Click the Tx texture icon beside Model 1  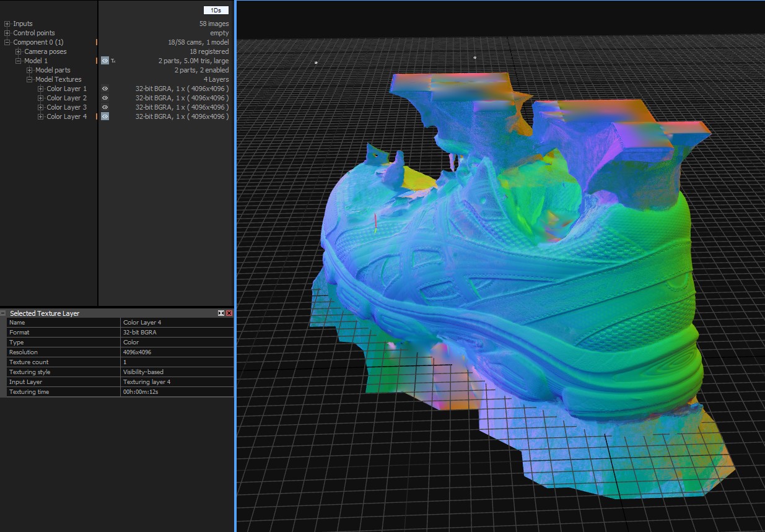click(113, 61)
